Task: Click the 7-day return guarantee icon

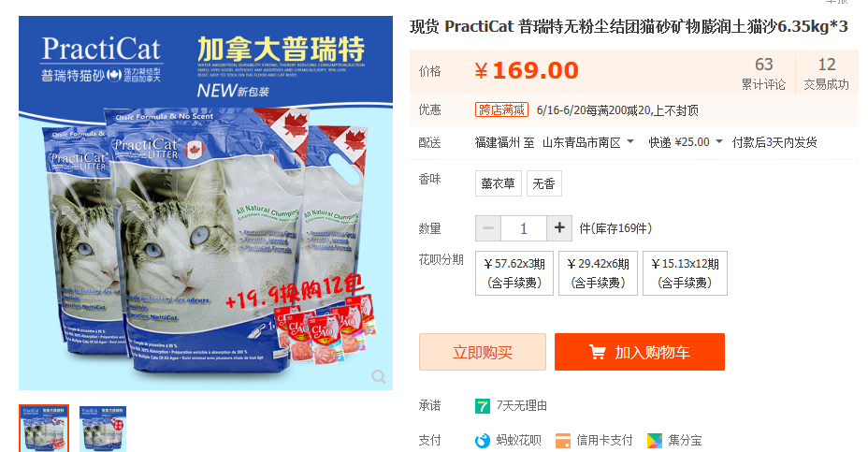Action: [x=482, y=406]
